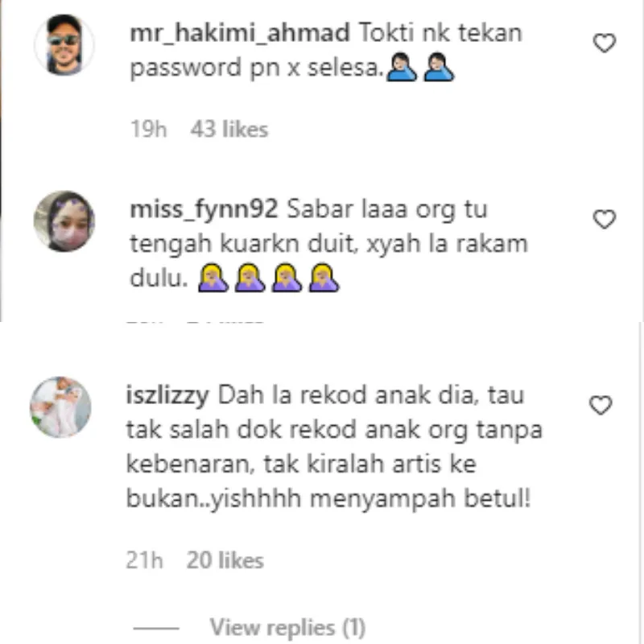Open mr_hakimi_ahmad's profile picture
Screen dimensions: 644x644
coord(64,44)
